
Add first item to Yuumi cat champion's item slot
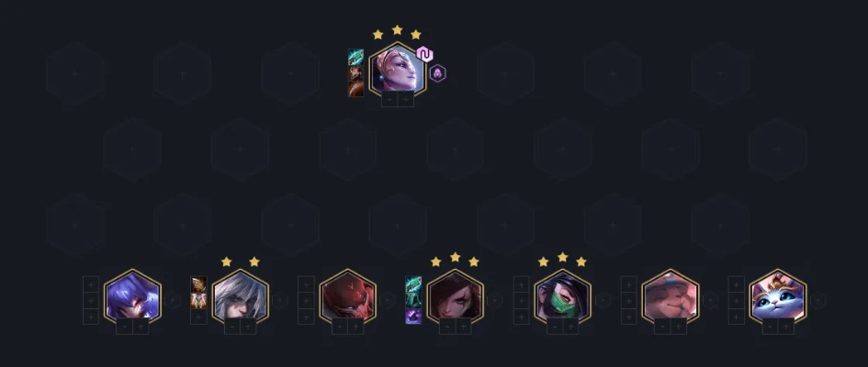click(736, 284)
